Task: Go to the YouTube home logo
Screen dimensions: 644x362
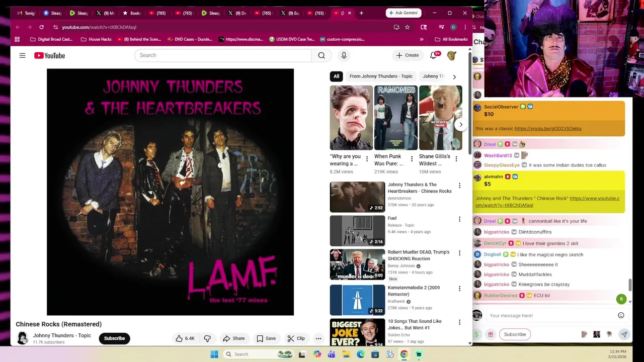Action: [49, 55]
